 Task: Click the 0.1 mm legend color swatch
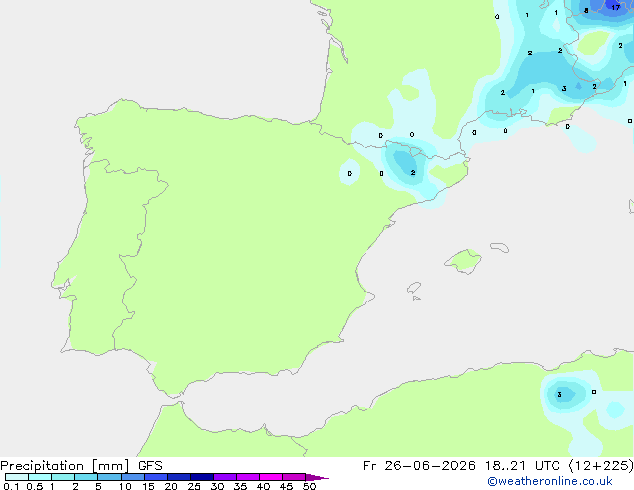[x=17, y=477]
